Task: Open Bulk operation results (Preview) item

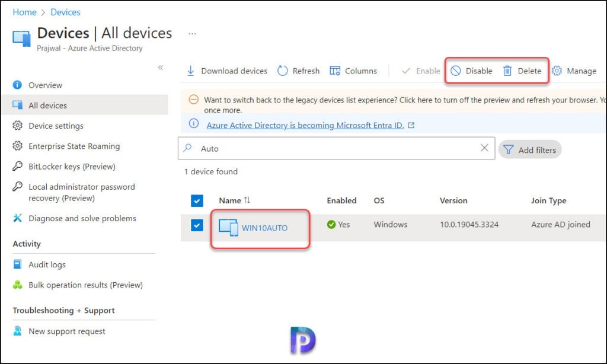Action: click(85, 285)
